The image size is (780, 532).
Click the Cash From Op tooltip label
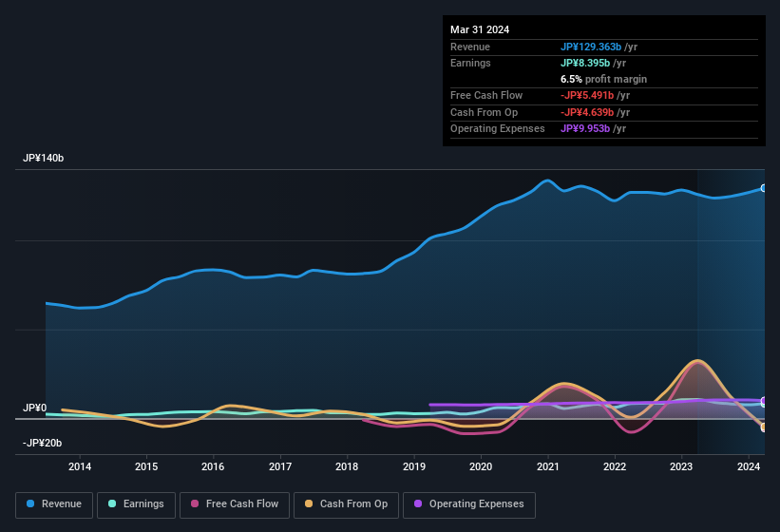coord(484,112)
